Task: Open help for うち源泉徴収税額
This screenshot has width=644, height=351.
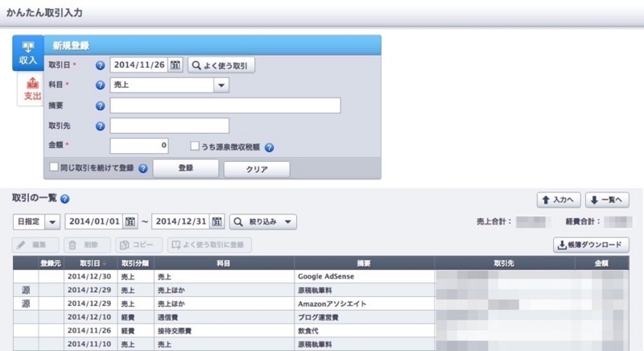Action: pyautogui.click(x=269, y=147)
